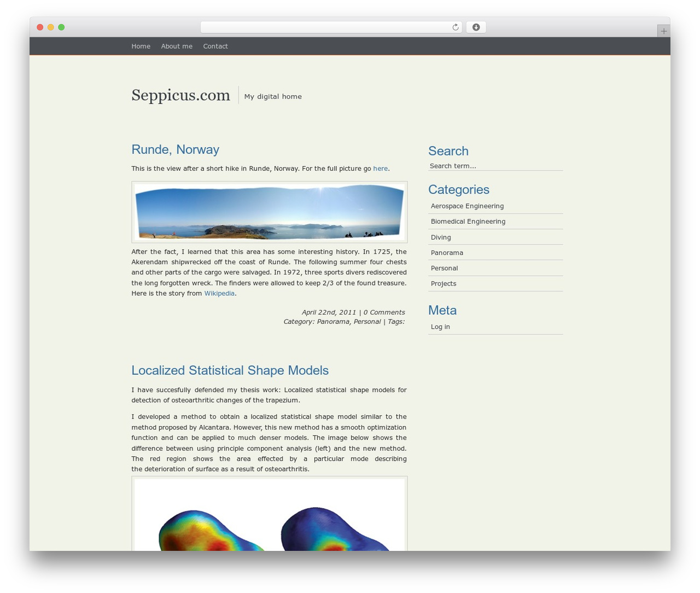Open the Localized Statistical Shape Models post
This screenshot has height=593, width=700.
[x=230, y=370]
